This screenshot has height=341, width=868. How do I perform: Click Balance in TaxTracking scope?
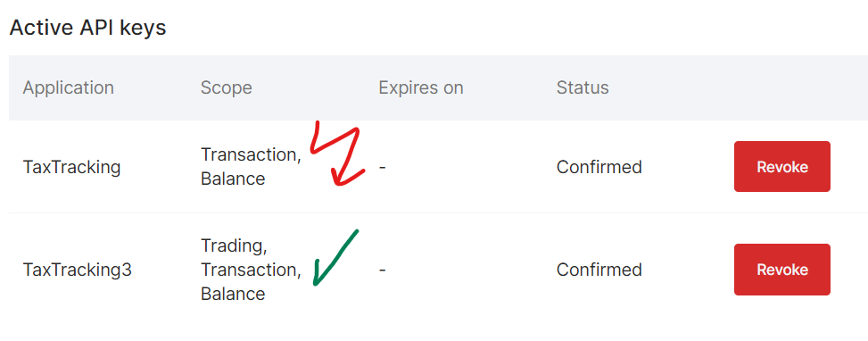233,179
